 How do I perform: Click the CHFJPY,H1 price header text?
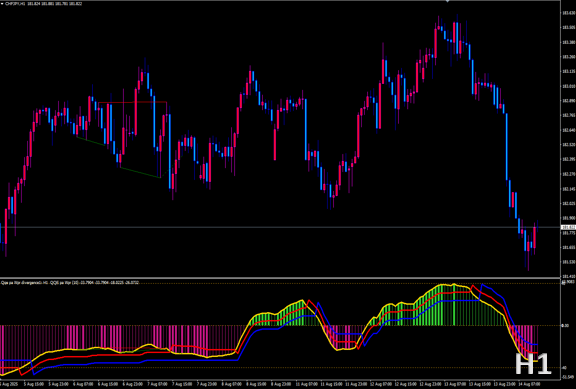[43, 4]
